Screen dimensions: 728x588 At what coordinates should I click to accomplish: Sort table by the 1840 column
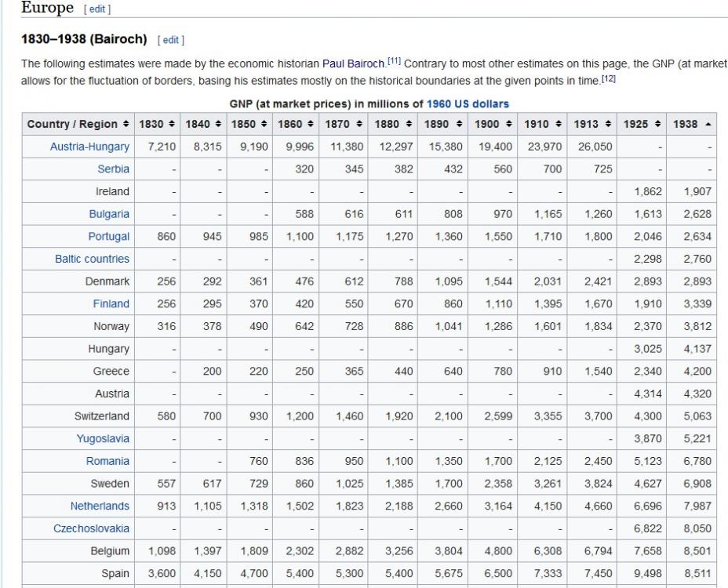(203, 125)
